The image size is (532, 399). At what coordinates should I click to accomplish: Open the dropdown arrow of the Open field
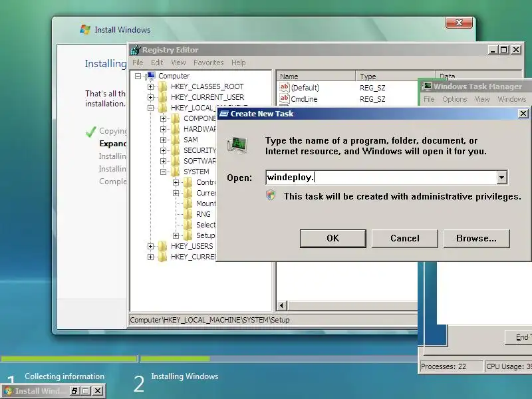click(502, 178)
